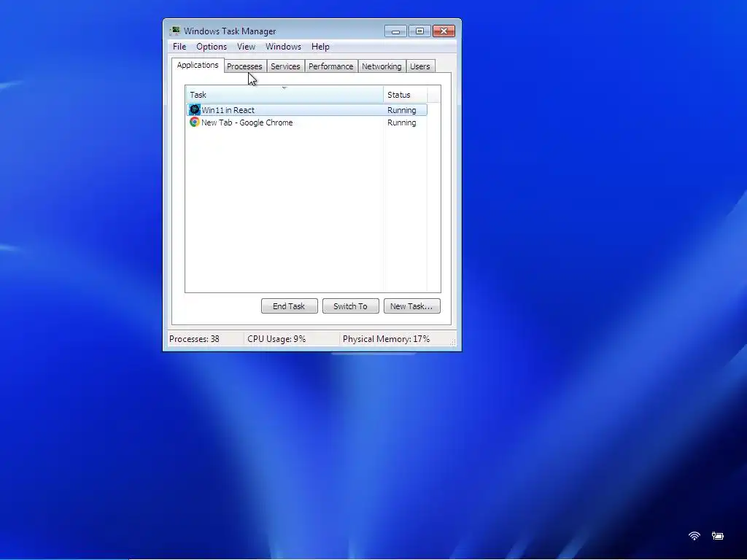
Task: Click the Task Manager title bar icon
Action: 175,31
